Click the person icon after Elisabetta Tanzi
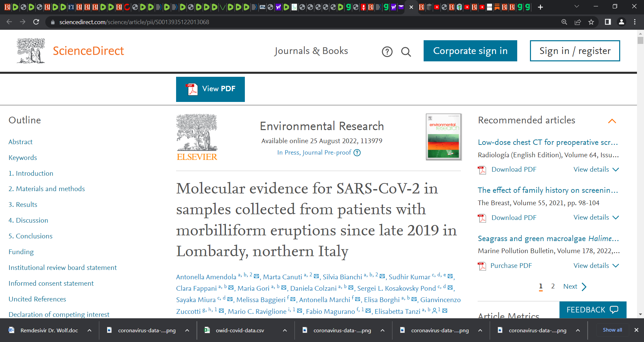 click(x=435, y=311)
